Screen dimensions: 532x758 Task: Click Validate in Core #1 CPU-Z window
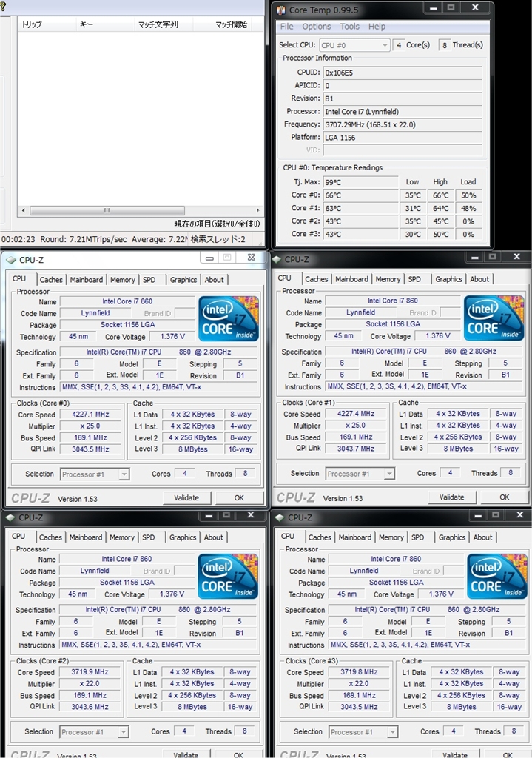452,497
